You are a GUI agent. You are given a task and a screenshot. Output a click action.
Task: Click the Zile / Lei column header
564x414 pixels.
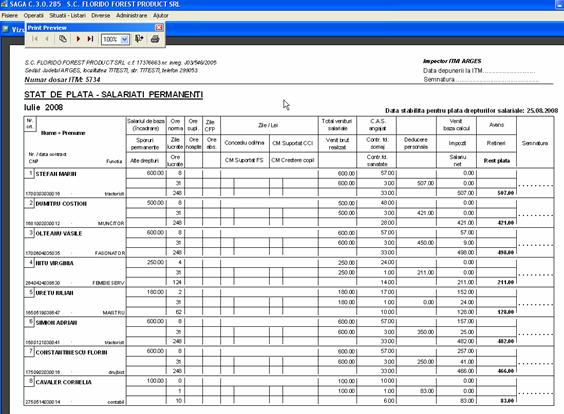(x=268, y=125)
